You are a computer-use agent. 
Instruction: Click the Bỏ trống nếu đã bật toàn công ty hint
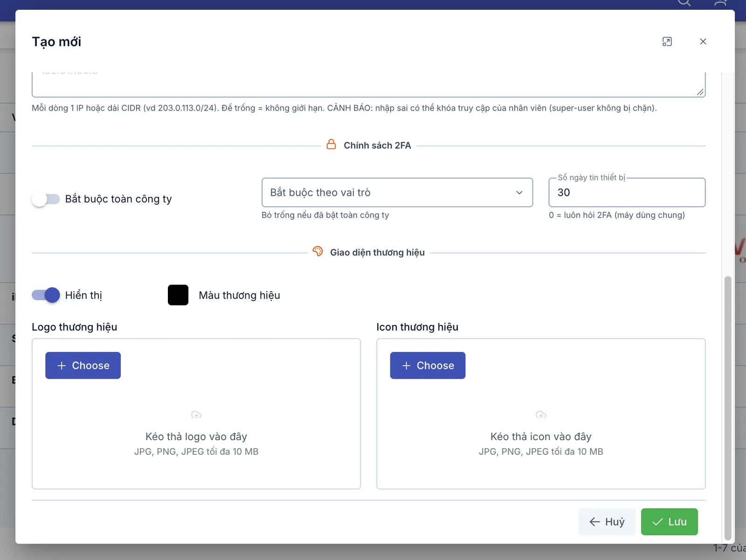coord(325,215)
